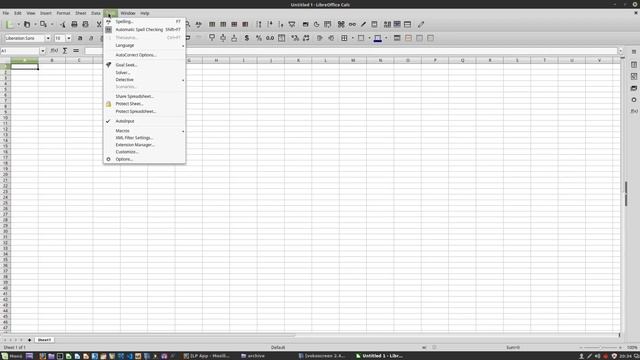Open the Name Box dropdown arrow
This screenshot has height=360, width=640.
[x=42, y=51]
